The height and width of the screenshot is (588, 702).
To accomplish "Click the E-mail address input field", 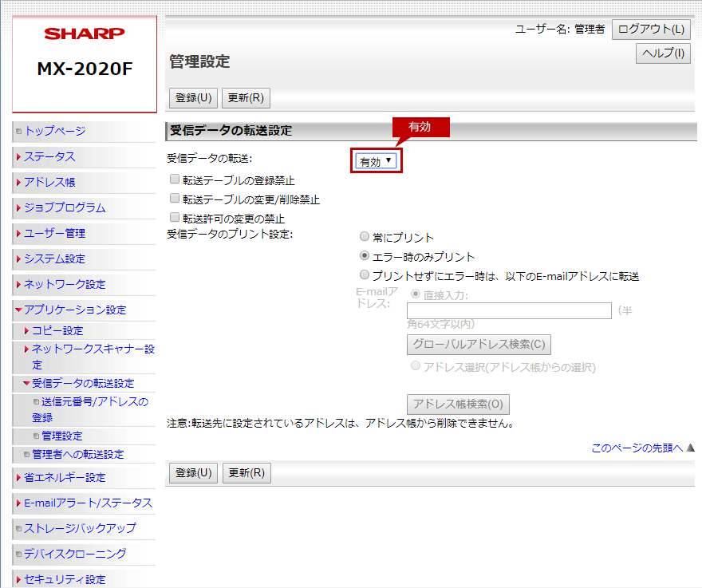I will 509,310.
